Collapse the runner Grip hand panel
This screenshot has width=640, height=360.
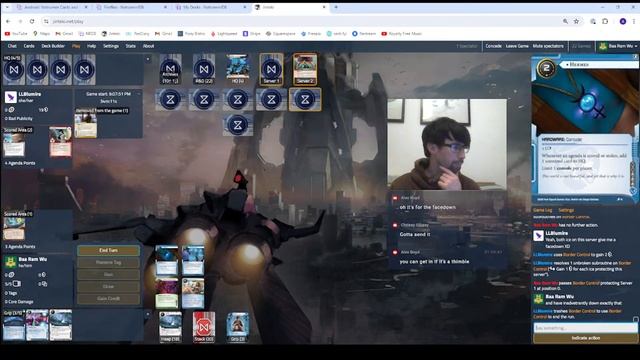coord(148,315)
